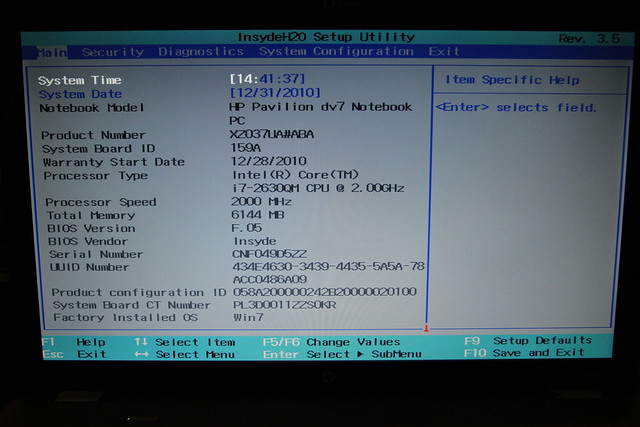
Task: Click the Product Number label
Action: 93,135
